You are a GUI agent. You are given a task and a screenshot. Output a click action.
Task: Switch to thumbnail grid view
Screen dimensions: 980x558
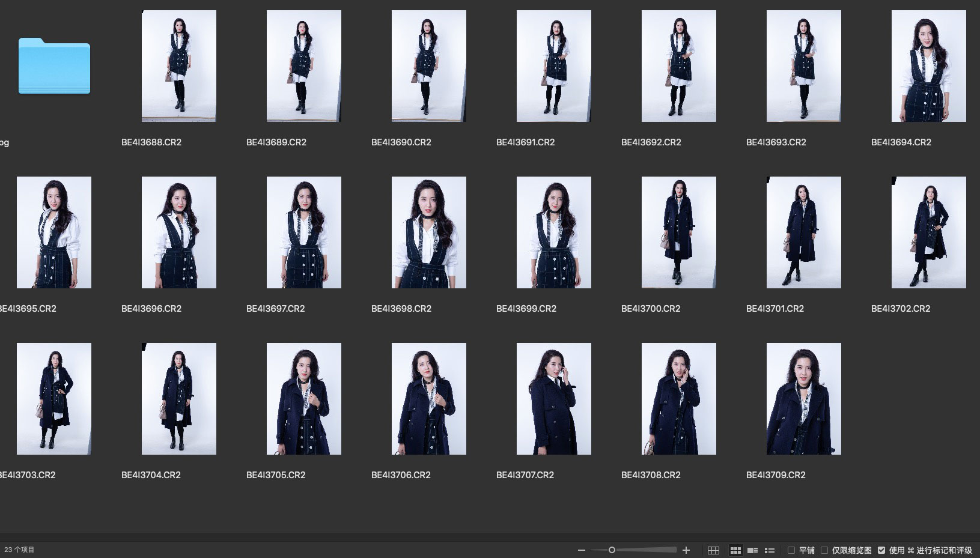(735, 550)
